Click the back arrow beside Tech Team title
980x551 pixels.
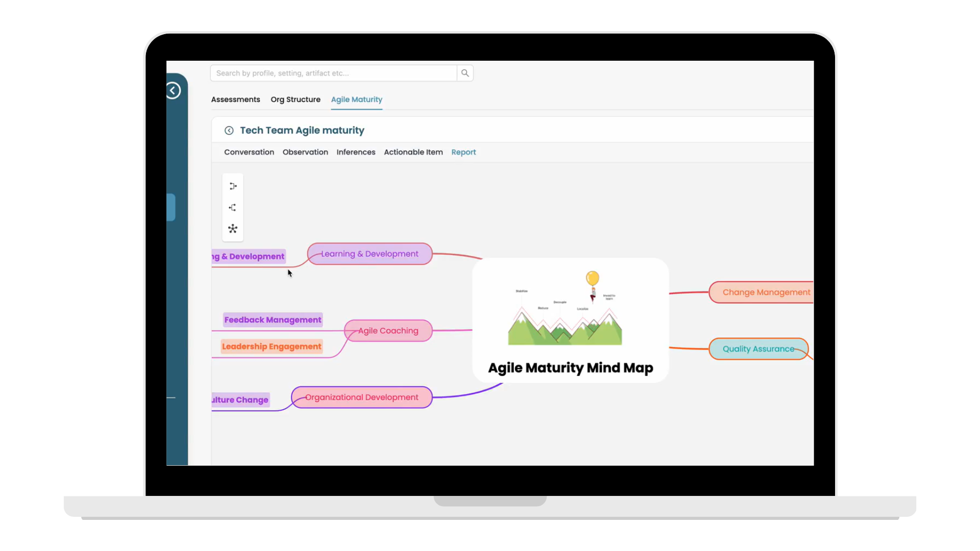229,131
